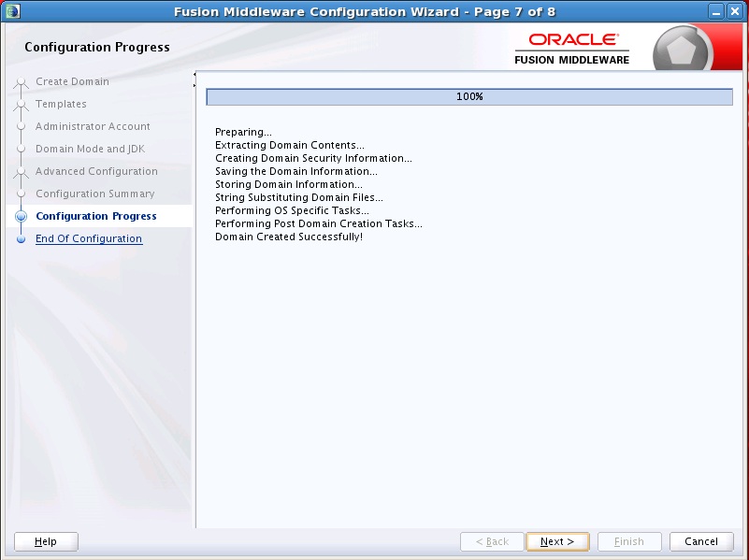Minimize the wizard window
Image resolution: width=749 pixels, height=560 pixels.
715,11
